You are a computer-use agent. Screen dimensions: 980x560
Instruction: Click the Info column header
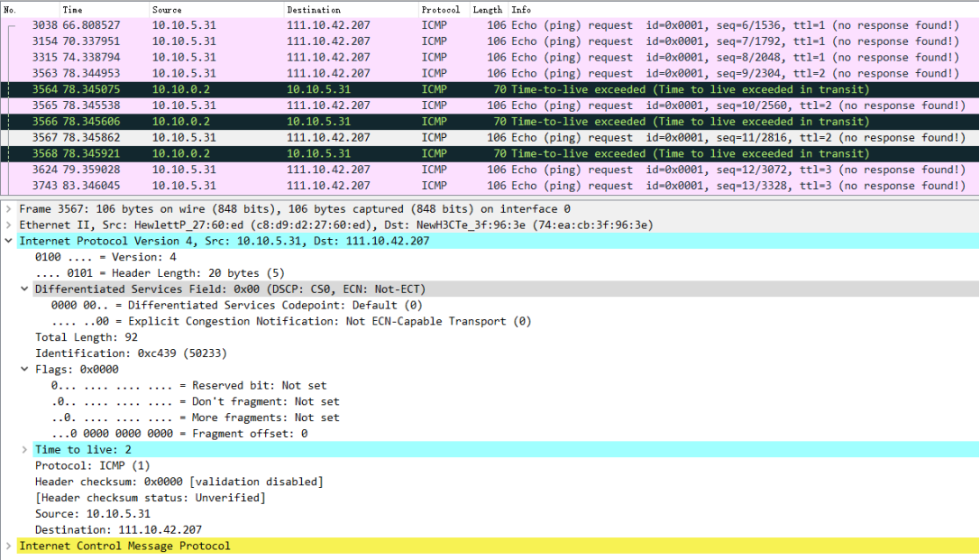pos(743,9)
